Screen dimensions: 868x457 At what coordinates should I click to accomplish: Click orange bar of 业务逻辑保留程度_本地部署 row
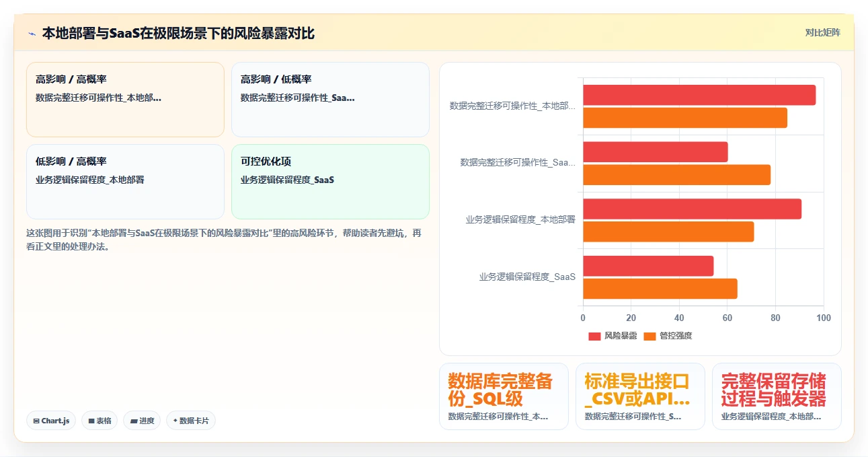pyautogui.click(x=668, y=232)
